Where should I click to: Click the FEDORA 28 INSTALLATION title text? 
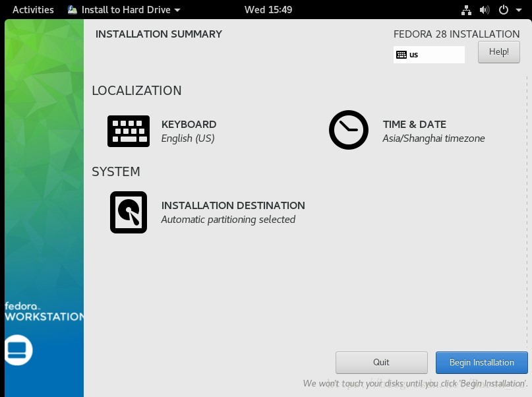click(456, 34)
